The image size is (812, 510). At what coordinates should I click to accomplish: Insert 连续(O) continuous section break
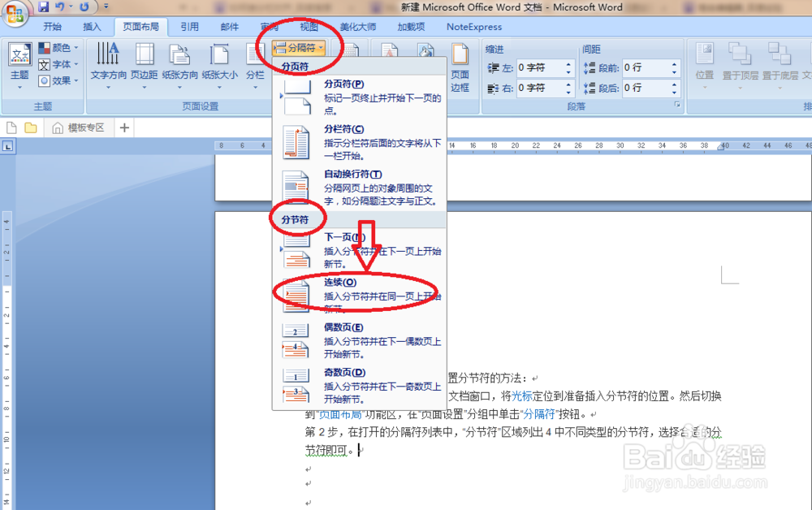[360, 295]
